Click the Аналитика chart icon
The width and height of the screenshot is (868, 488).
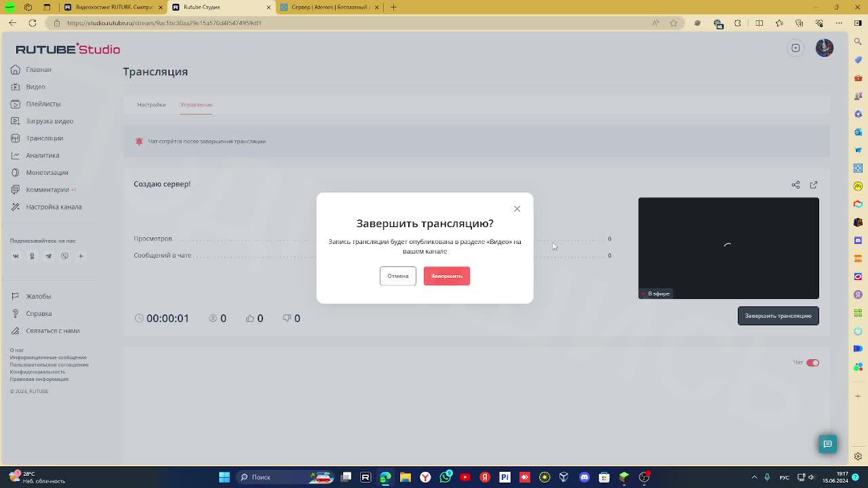coord(15,155)
